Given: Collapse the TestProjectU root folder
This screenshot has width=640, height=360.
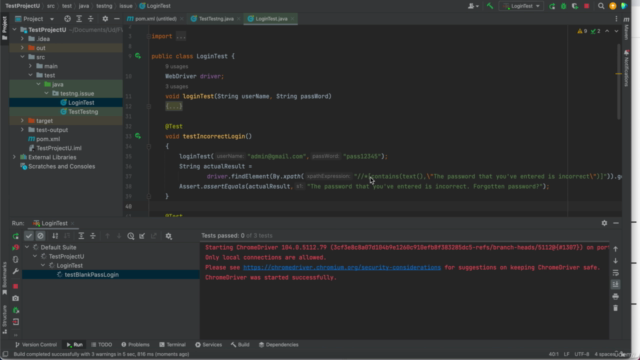Looking at the screenshot, I should tap(14, 30).
